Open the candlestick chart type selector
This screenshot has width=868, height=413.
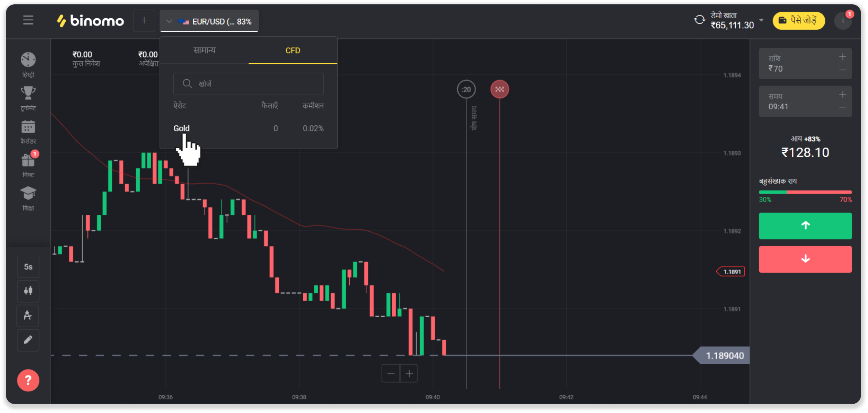(28, 291)
